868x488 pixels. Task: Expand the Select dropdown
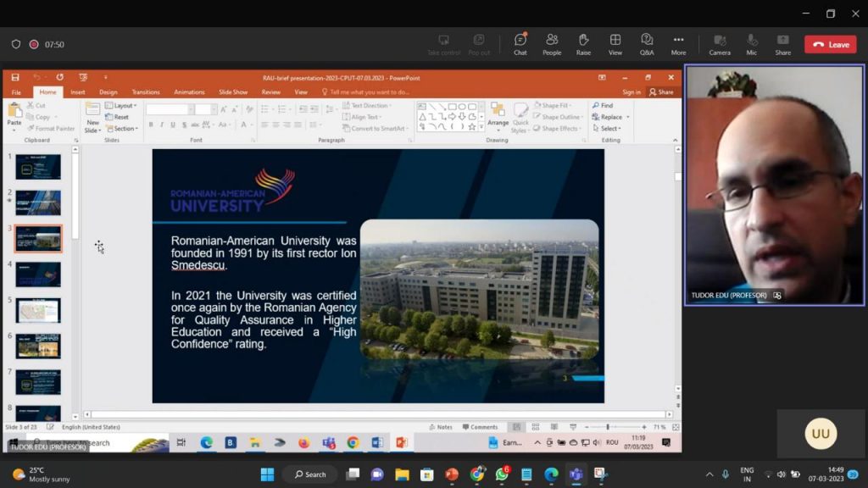(607, 129)
